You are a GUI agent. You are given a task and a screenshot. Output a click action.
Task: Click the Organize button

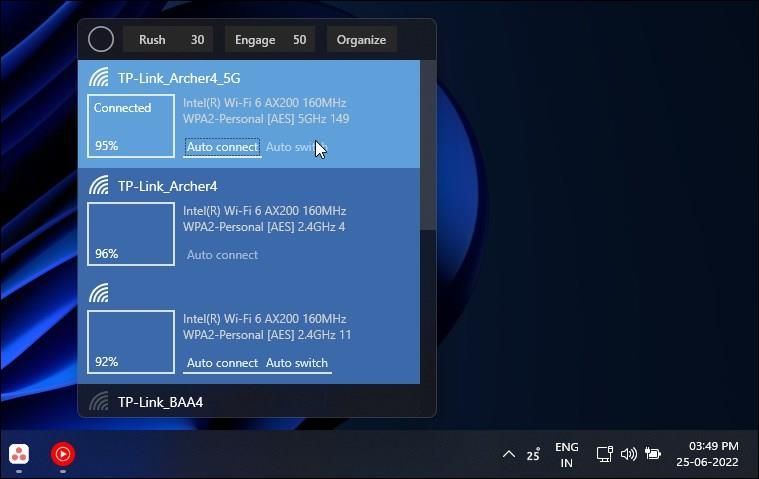(362, 40)
